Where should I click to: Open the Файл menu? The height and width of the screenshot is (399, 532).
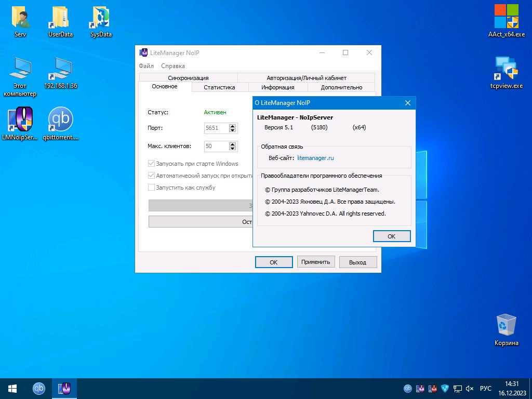[146, 66]
